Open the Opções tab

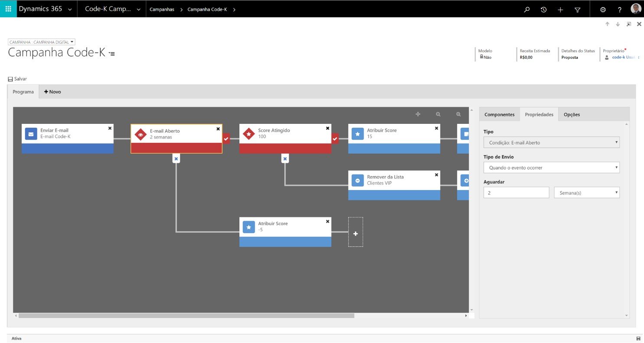(x=572, y=114)
